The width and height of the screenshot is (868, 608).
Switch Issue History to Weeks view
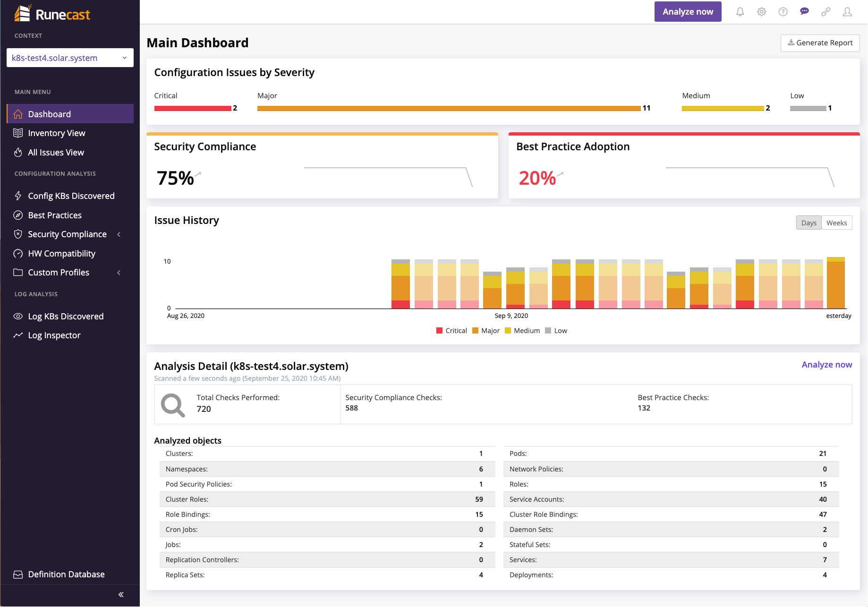pos(836,223)
